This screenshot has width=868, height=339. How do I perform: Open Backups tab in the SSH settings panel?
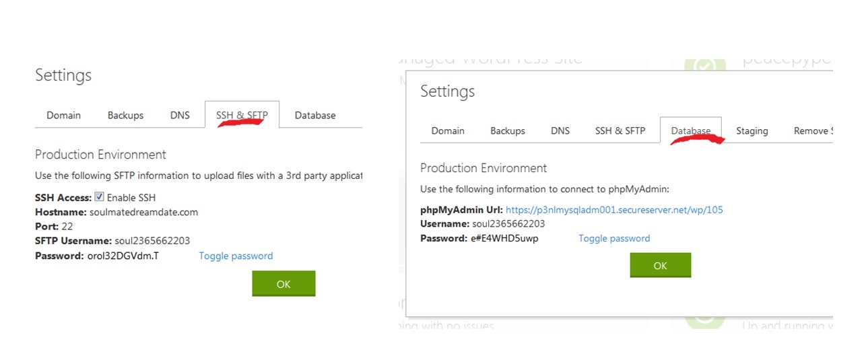(x=125, y=116)
